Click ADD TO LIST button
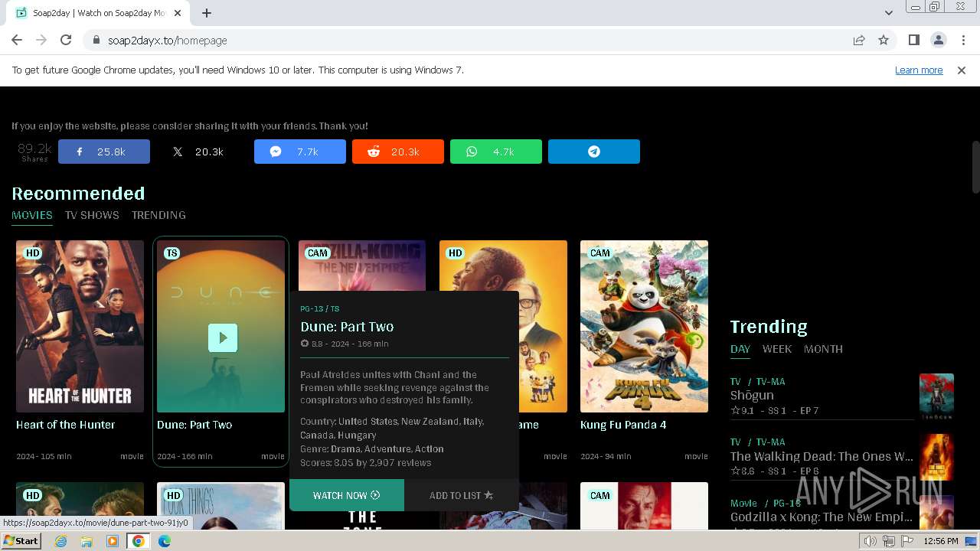The image size is (980, 551). pos(462,495)
